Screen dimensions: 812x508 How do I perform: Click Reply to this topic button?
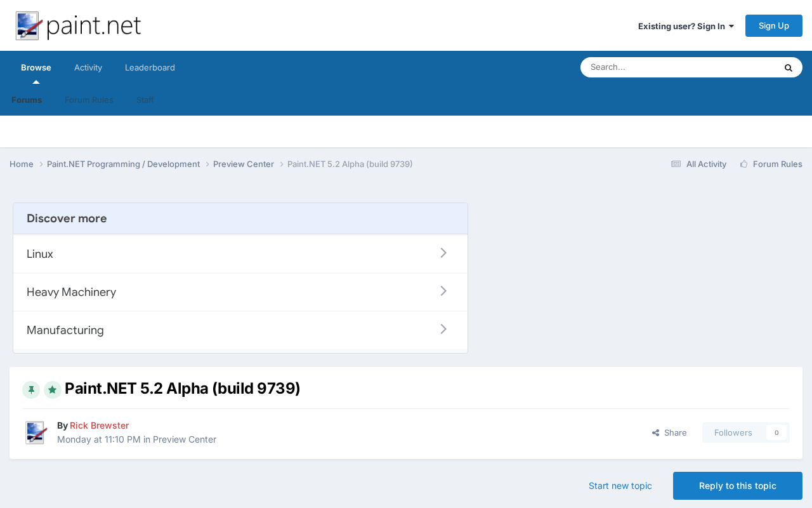(x=738, y=486)
